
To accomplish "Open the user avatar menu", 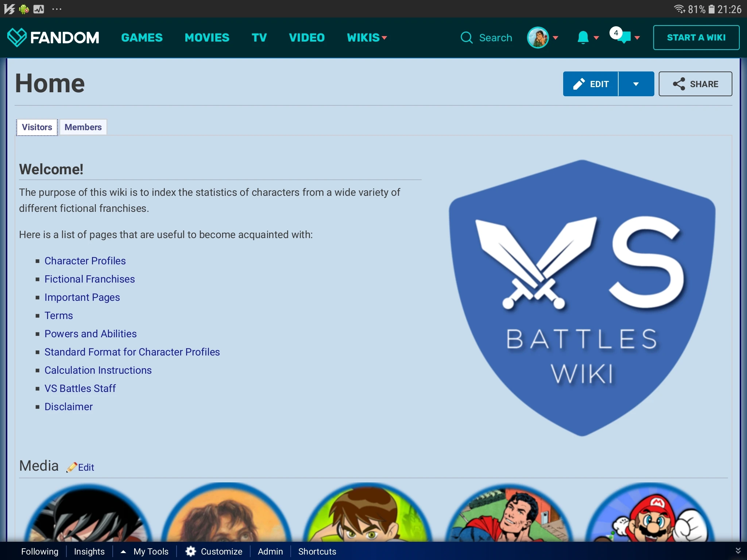I will (x=538, y=38).
